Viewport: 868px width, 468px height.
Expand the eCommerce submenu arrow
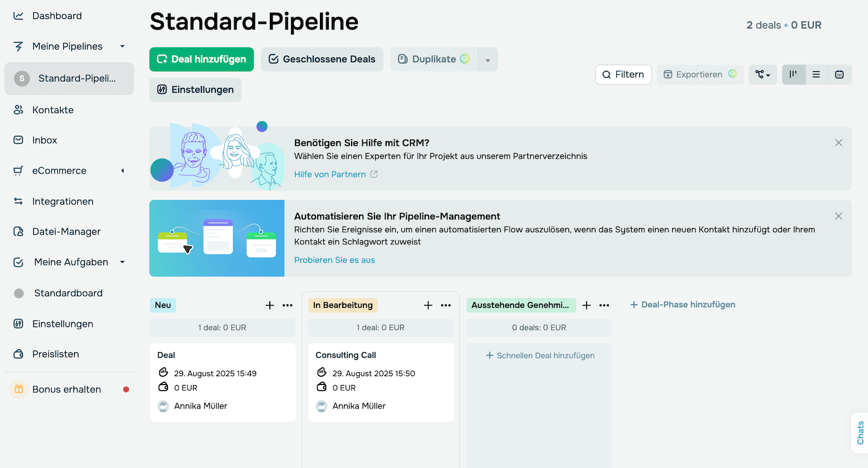coord(122,171)
